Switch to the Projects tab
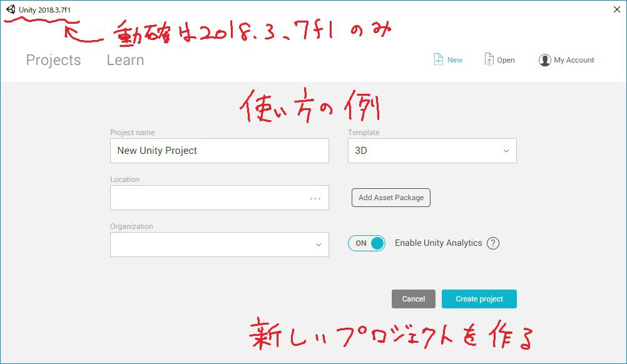Viewport: 627px width, 364px height. 53,60
